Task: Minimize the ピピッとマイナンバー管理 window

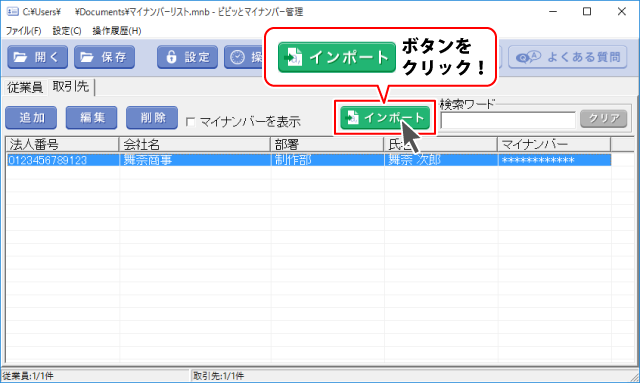Action: pos(553,11)
